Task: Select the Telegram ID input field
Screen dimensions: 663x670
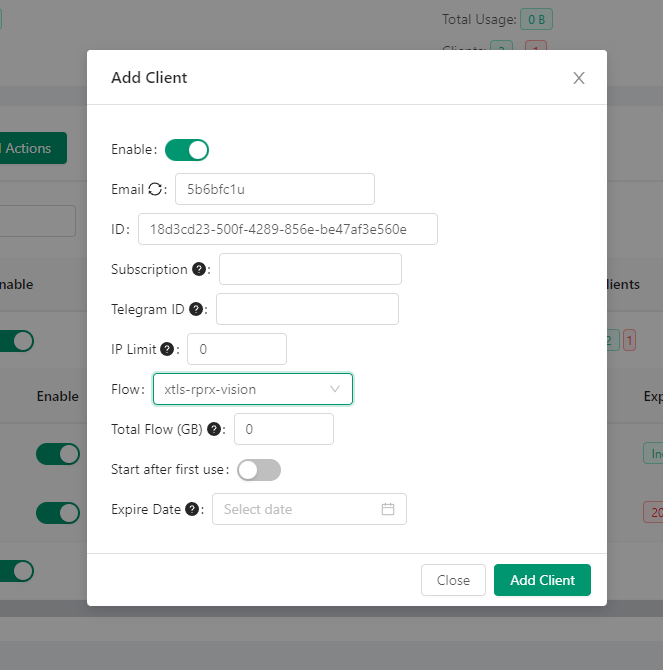Action: [x=307, y=309]
